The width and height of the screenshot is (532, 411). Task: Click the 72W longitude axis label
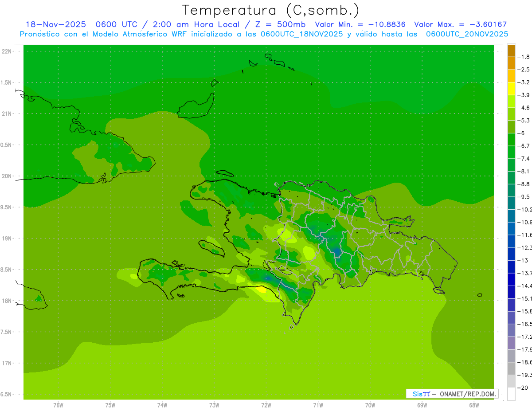[266, 405]
